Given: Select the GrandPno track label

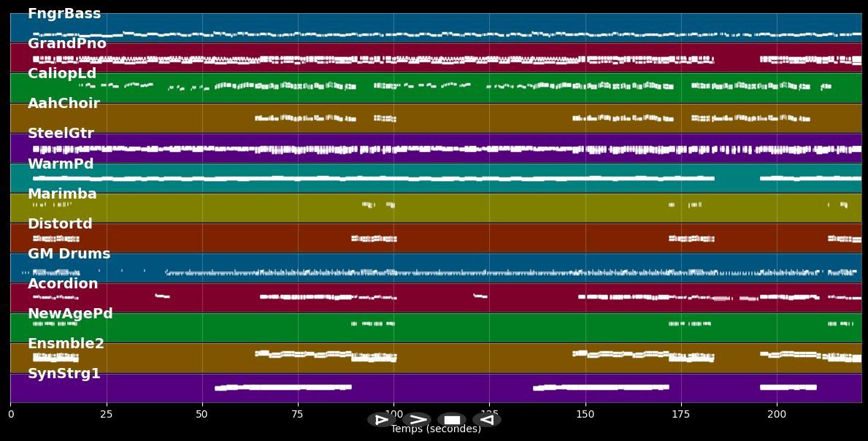Looking at the screenshot, I should (x=67, y=44).
